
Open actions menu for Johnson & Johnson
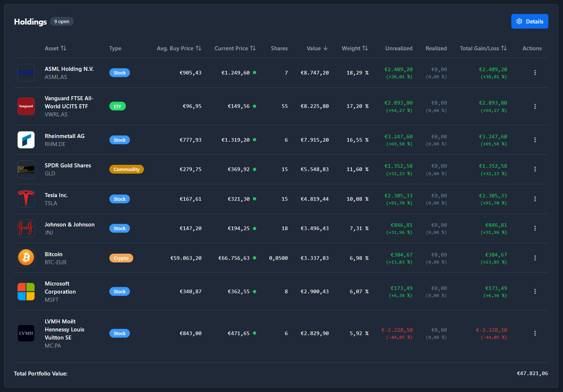pyautogui.click(x=535, y=228)
